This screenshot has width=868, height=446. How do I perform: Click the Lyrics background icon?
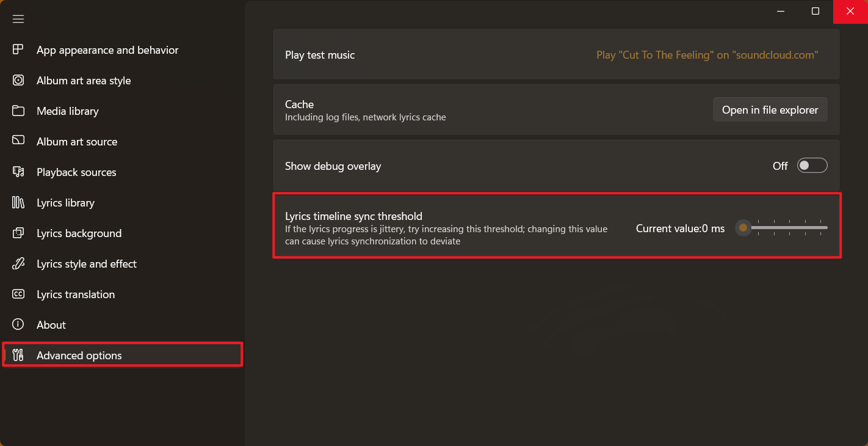18,233
